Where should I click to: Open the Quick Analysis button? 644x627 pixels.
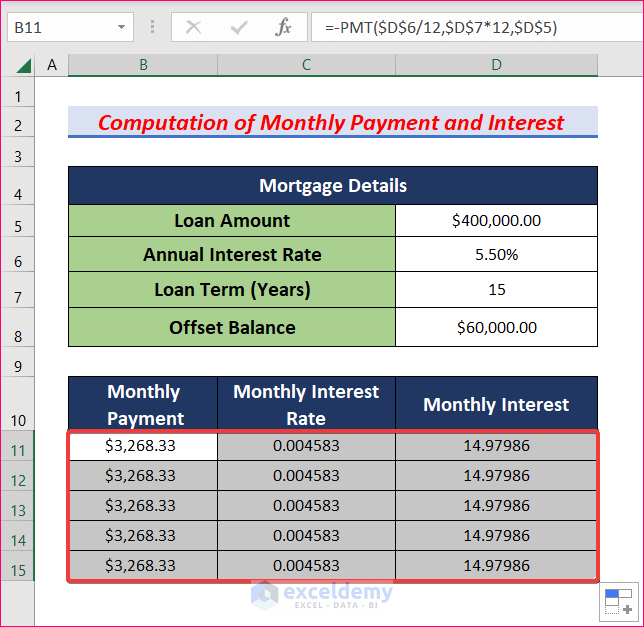621,602
